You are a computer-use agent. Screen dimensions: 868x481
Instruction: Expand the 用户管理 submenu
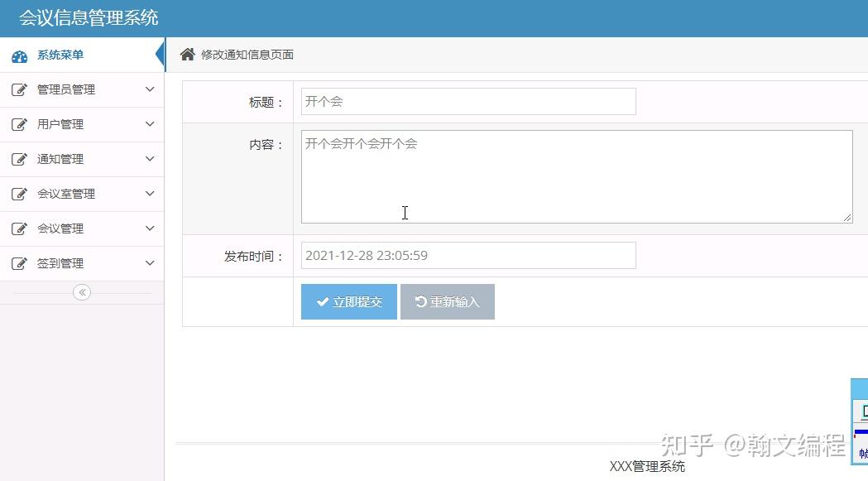[151, 124]
